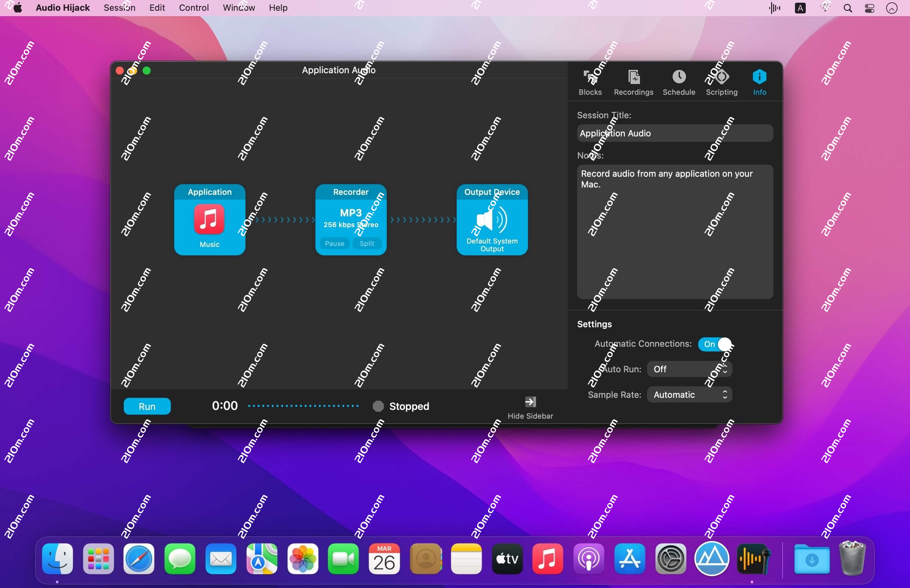This screenshot has height=588, width=910.
Task: Open the Schedule panel
Action: (x=679, y=81)
